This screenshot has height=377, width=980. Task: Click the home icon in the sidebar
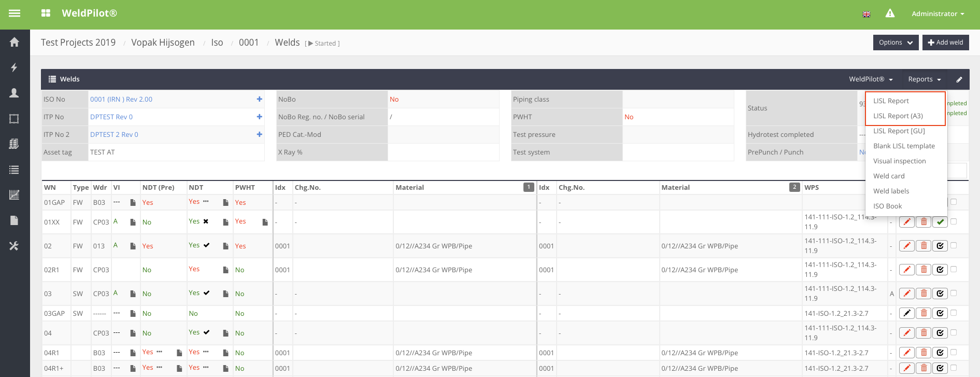pyautogui.click(x=15, y=42)
